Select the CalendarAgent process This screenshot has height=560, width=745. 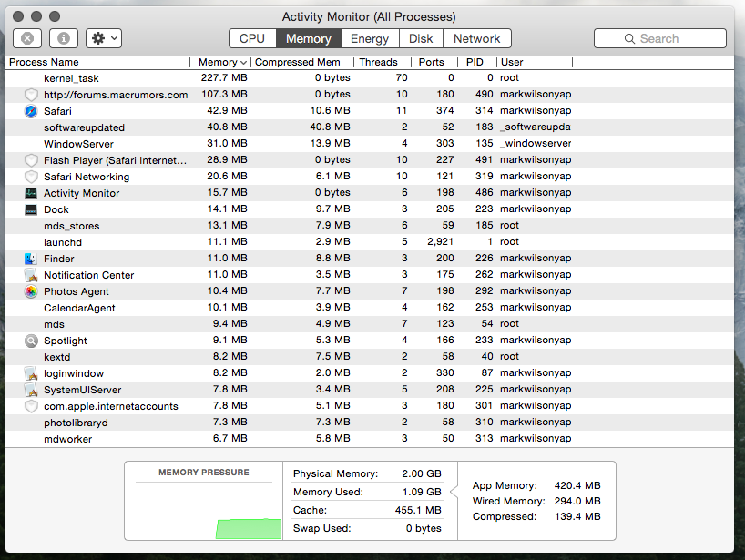click(x=370, y=307)
